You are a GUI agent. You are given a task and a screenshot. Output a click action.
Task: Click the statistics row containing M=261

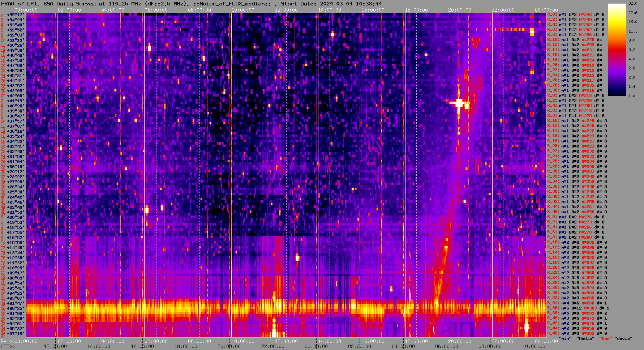tap(577, 207)
